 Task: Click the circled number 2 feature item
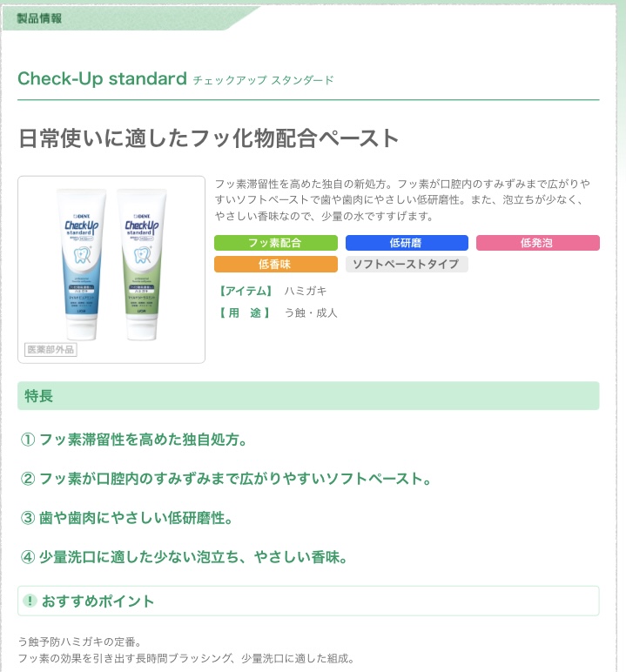pyautogui.click(x=226, y=479)
